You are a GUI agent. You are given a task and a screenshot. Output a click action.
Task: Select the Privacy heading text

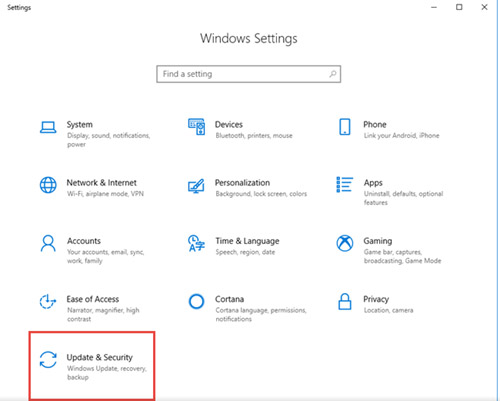coord(376,299)
